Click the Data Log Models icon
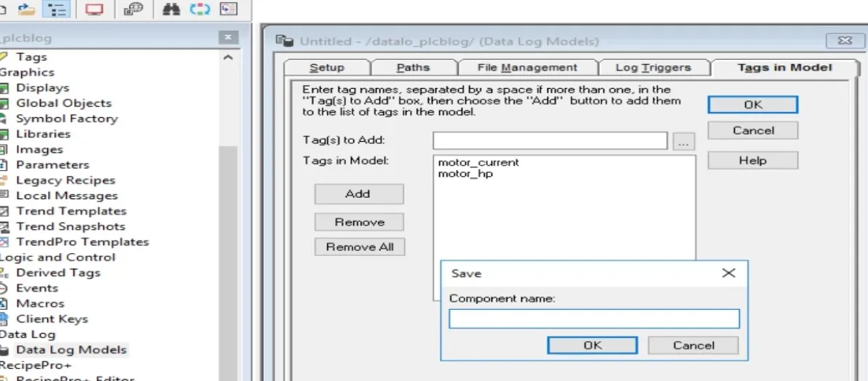This screenshot has height=381, width=868. 4,350
